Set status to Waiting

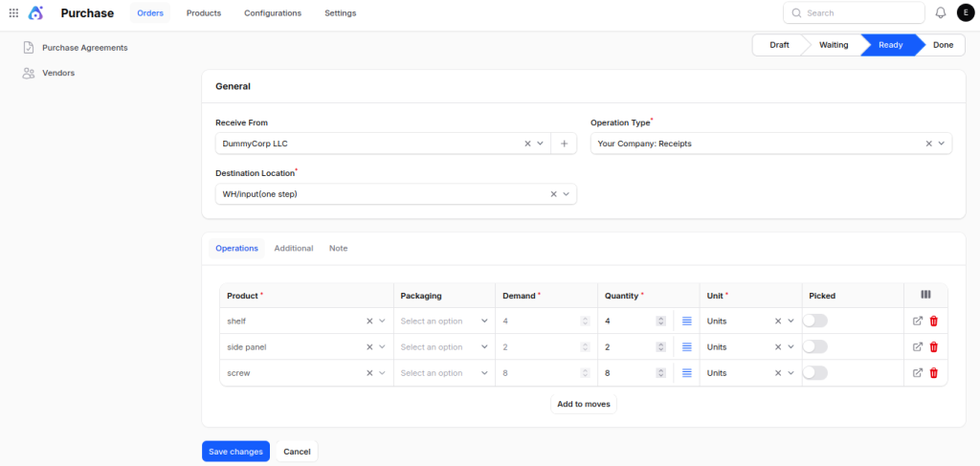tap(834, 45)
